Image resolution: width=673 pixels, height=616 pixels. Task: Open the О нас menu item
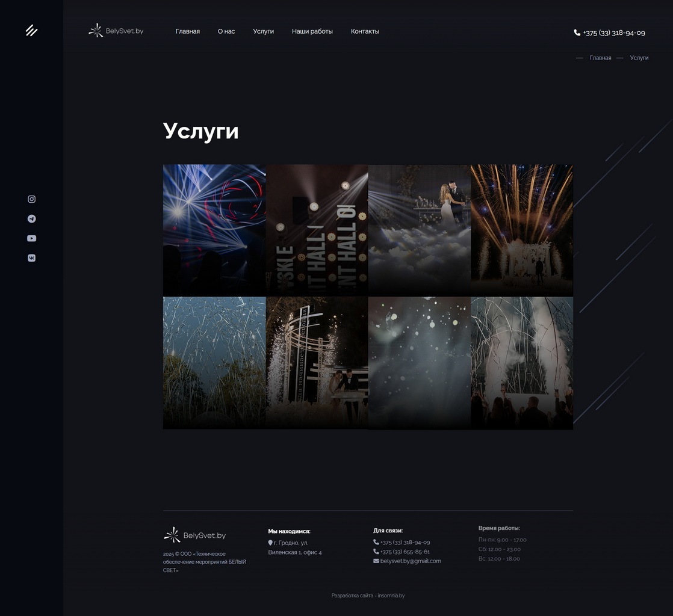pos(226,31)
